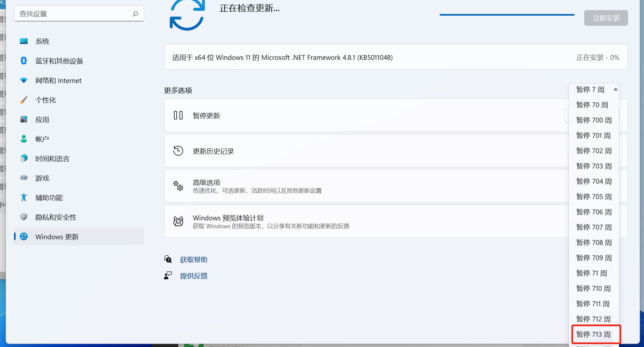Click the 个性化 paintbrush icon

tap(24, 100)
